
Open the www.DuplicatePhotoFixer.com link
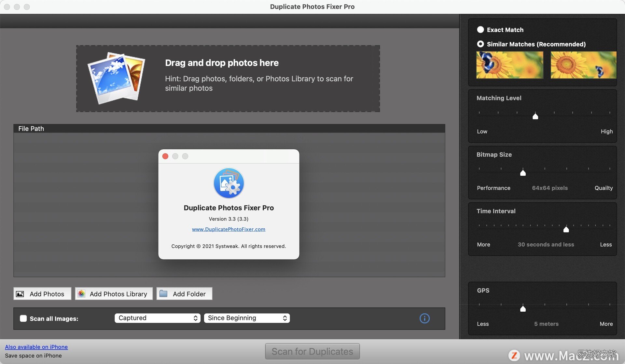coord(229,229)
